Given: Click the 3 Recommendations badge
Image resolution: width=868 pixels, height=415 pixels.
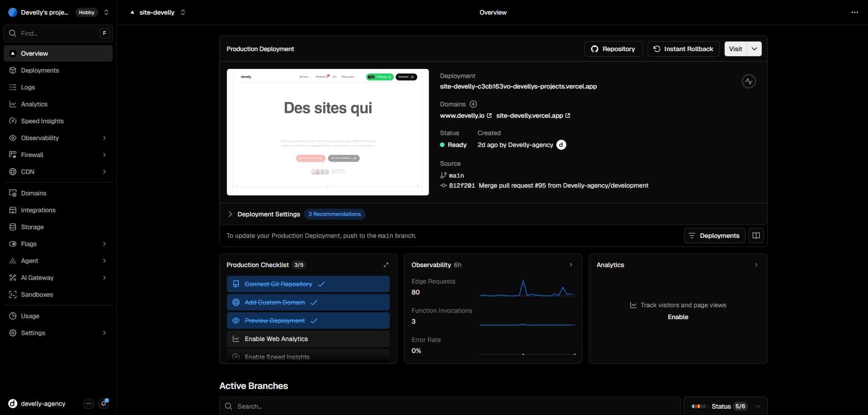Looking at the screenshot, I should [x=335, y=214].
